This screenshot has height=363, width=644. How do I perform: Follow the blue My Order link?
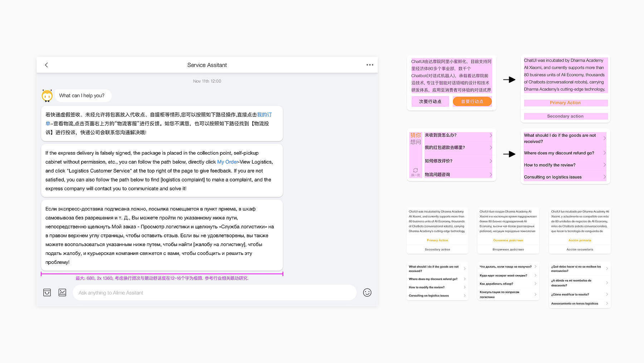click(228, 162)
